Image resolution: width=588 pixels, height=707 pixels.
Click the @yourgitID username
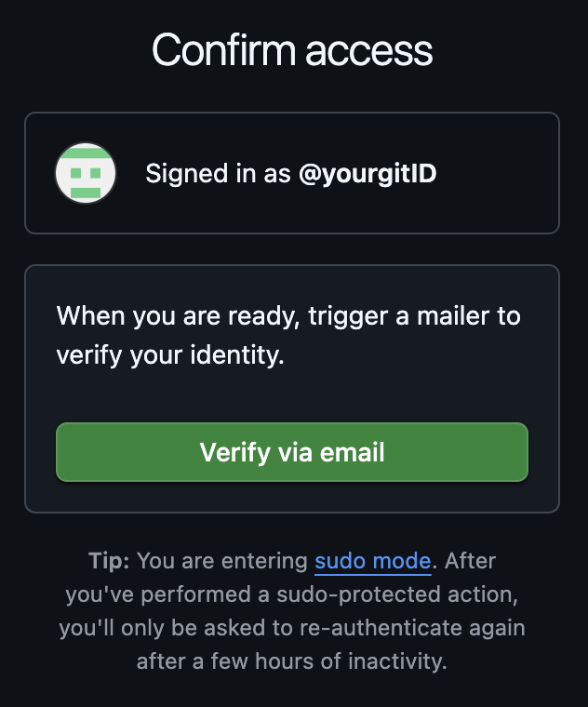click(367, 174)
